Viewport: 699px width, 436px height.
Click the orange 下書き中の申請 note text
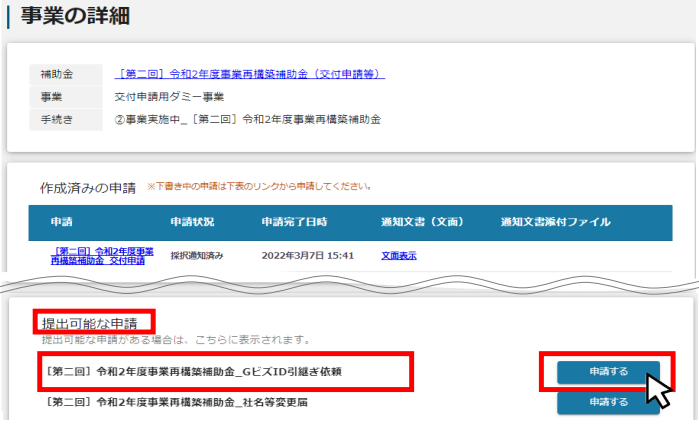259,186
